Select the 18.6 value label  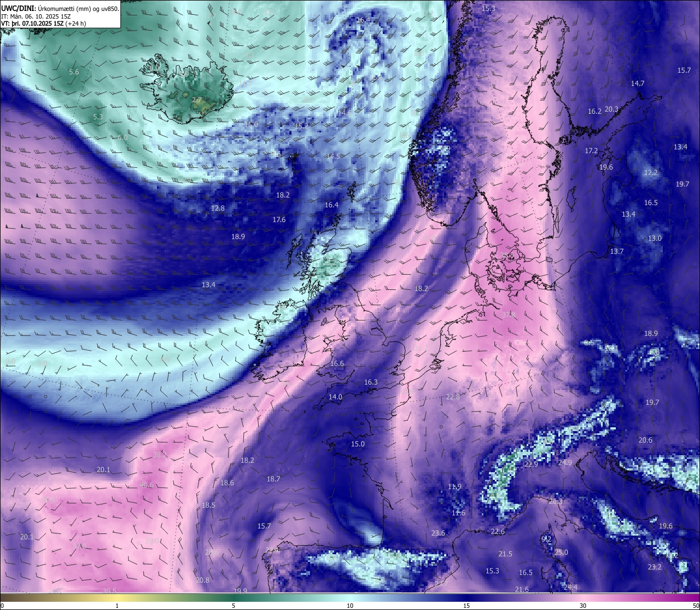[227, 483]
